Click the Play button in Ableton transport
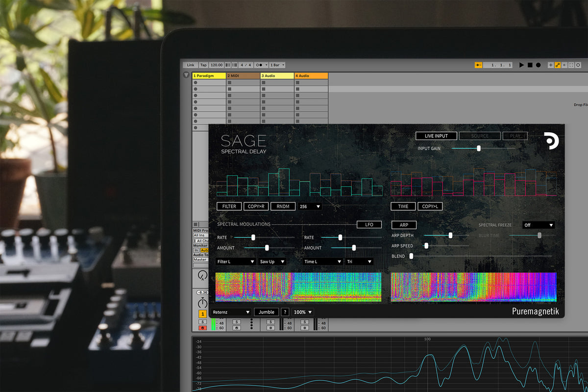This screenshot has height=392, width=588. tap(521, 65)
